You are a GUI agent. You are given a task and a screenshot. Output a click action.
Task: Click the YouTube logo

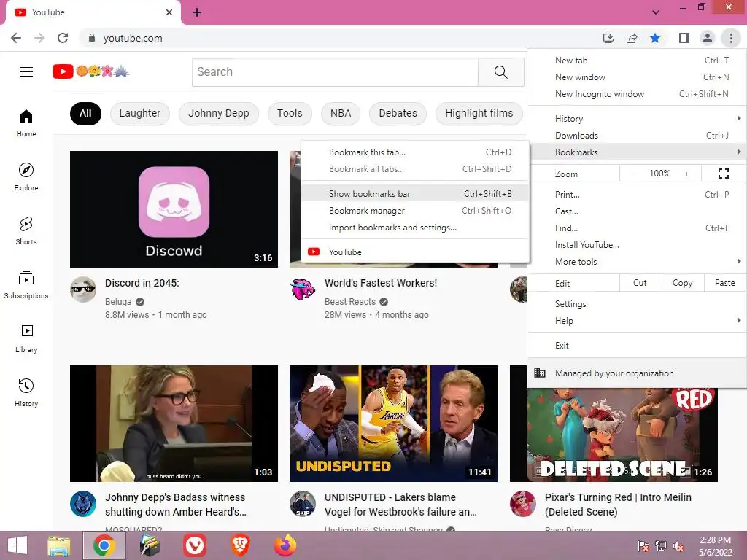90,71
